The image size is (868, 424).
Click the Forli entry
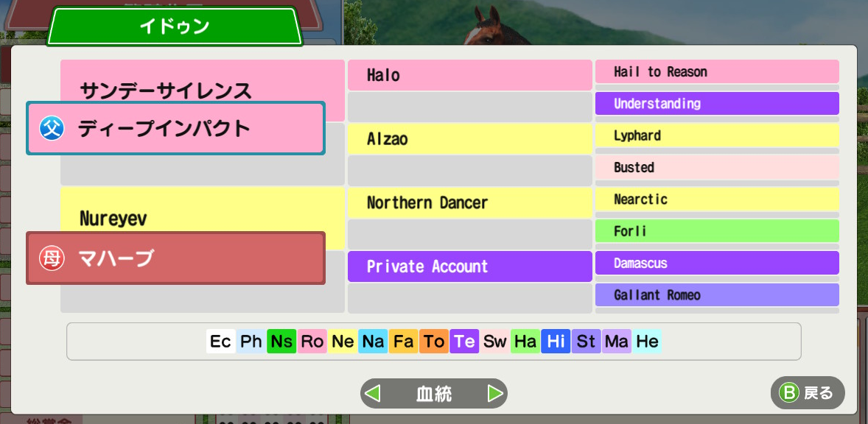pyautogui.click(x=717, y=231)
